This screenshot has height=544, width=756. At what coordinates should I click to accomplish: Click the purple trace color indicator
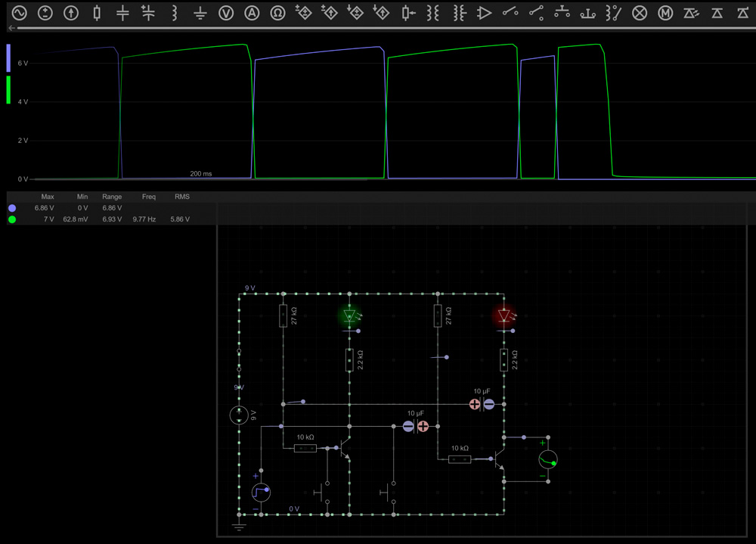pos(8,58)
